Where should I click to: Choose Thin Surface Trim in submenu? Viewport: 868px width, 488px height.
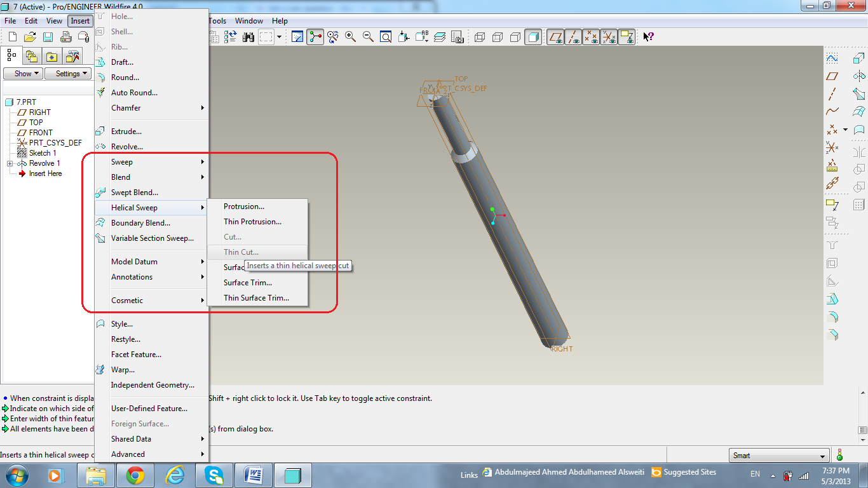[x=258, y=298]
